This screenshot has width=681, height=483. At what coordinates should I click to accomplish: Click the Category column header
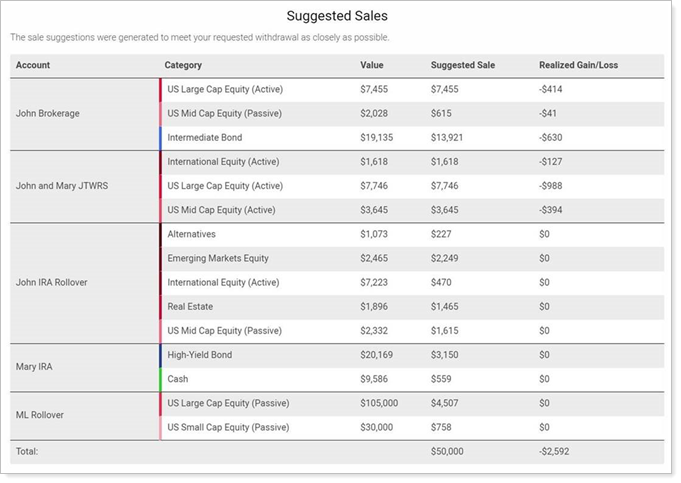pos(183,66)
